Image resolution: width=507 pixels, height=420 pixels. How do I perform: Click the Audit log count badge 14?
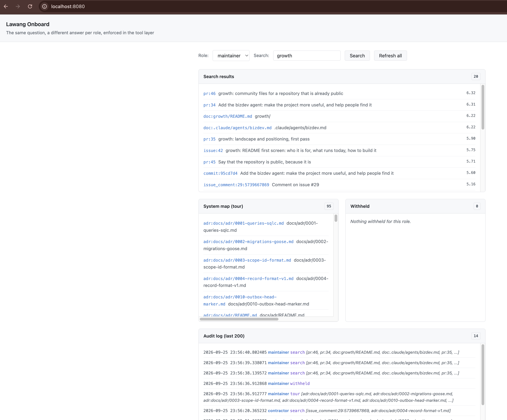tap(476, 336)
